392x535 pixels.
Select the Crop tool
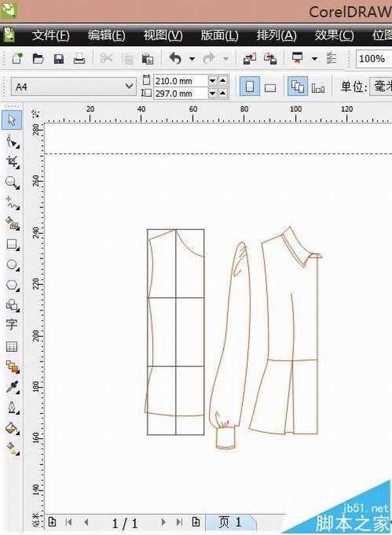click(12, 162)
